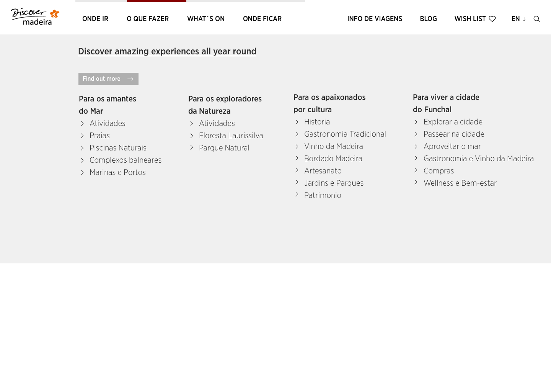Viewport: 551px width, 392px height.
Task: Open the BLOG page
Action: pos(428,19)
